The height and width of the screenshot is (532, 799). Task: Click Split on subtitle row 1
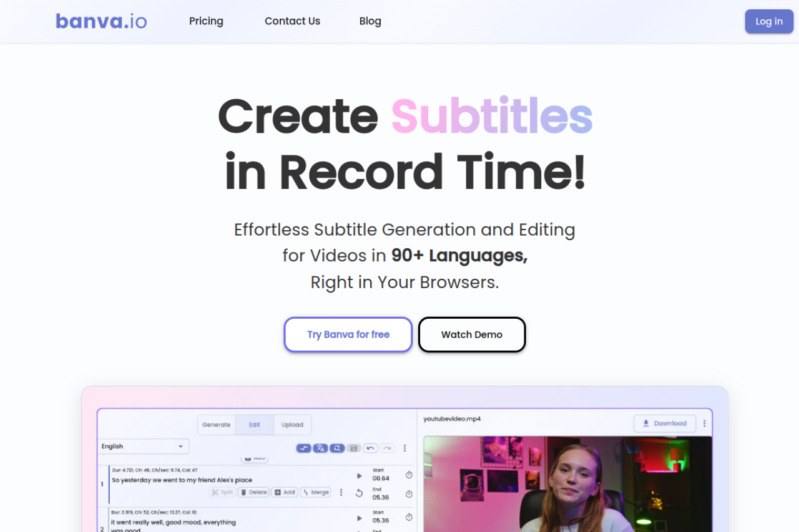coord(222,493)
